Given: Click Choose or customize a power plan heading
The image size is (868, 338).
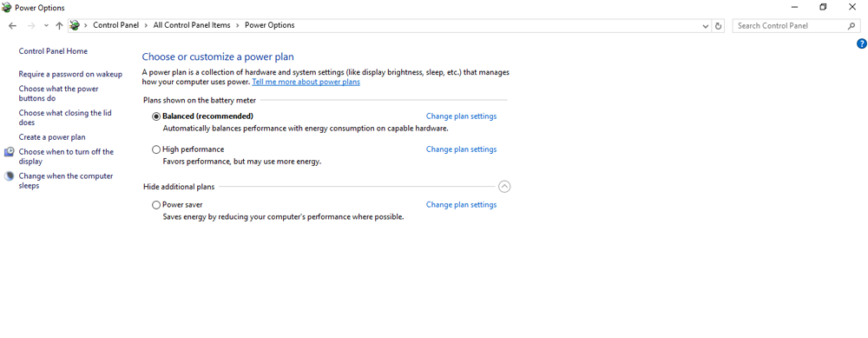Looking at the screenshot, I should tap(218, 56).
